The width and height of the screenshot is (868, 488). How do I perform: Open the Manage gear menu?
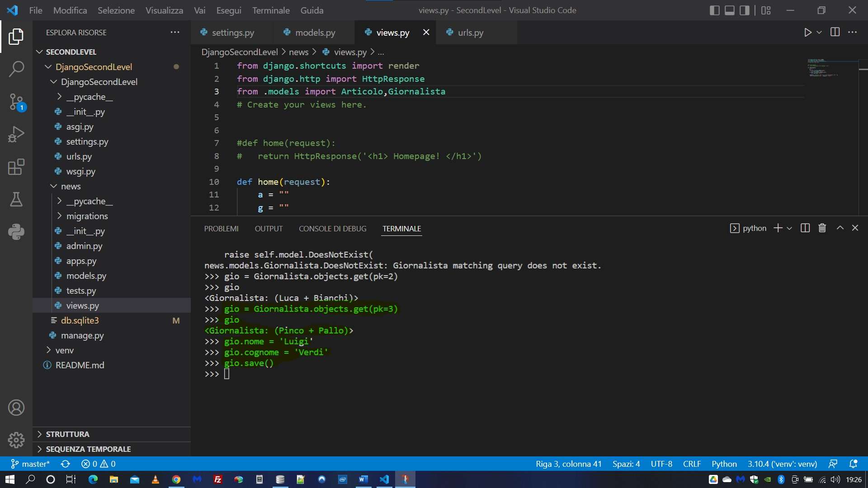tap(16, 440)
